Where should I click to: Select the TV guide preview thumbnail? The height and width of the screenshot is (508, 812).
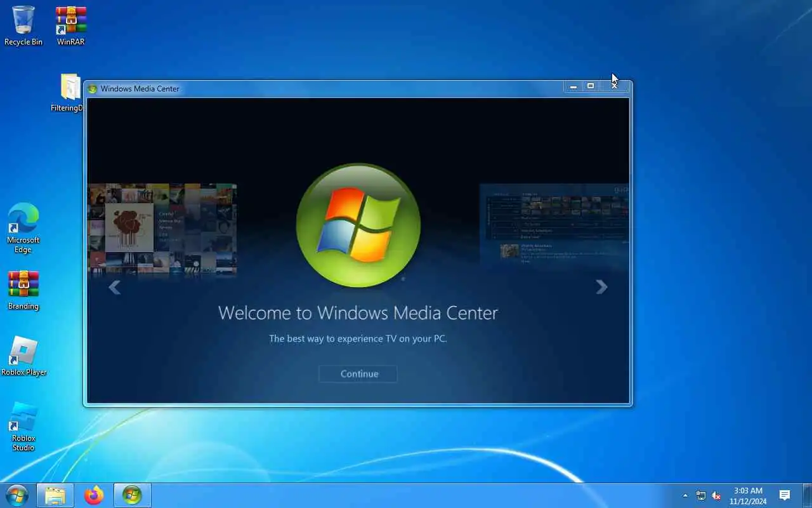click(x=554, y=225)
